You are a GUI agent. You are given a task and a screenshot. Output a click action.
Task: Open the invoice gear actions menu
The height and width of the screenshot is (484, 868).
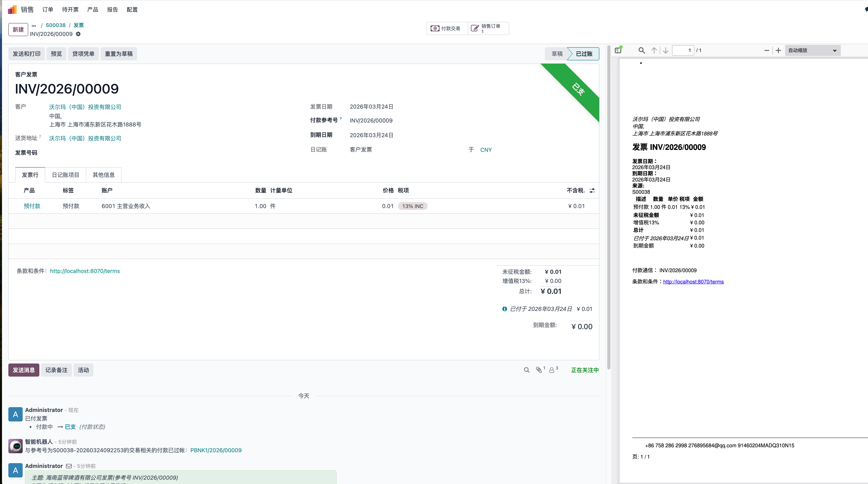(78, 34)
